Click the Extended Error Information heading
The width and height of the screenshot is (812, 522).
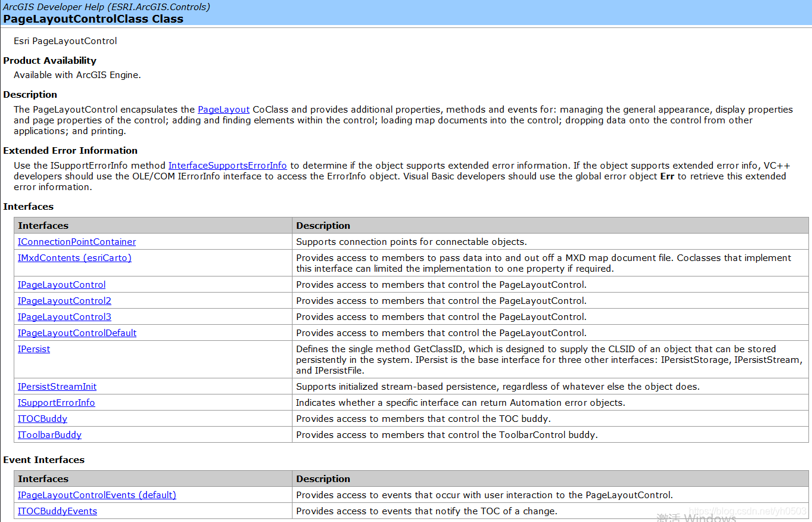coord(70,151)
